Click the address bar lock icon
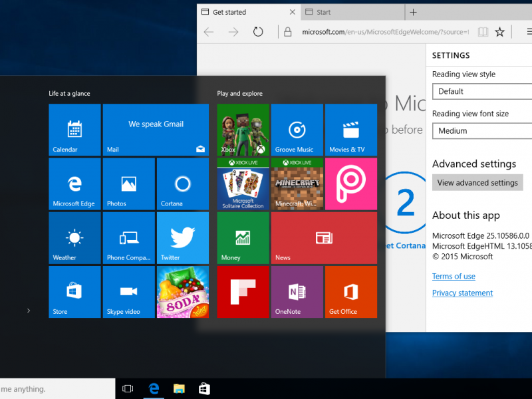 288,32
